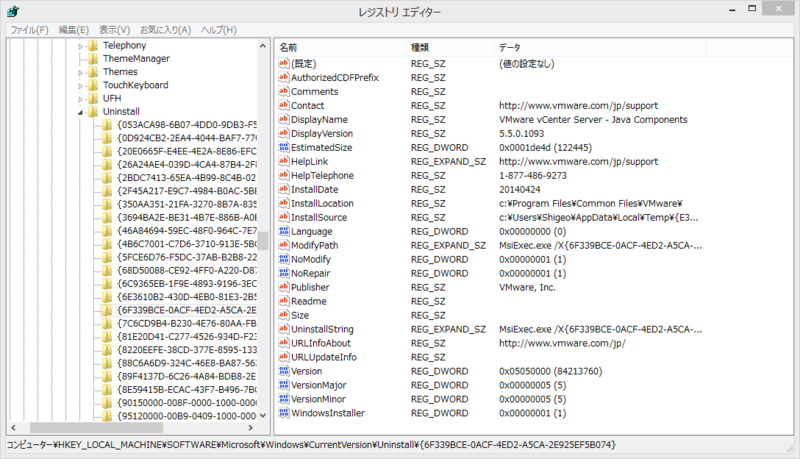The width and height of the screenshot is (800, 459).
Task: Select the InstallSource value name
Action: tap(319, 217)
